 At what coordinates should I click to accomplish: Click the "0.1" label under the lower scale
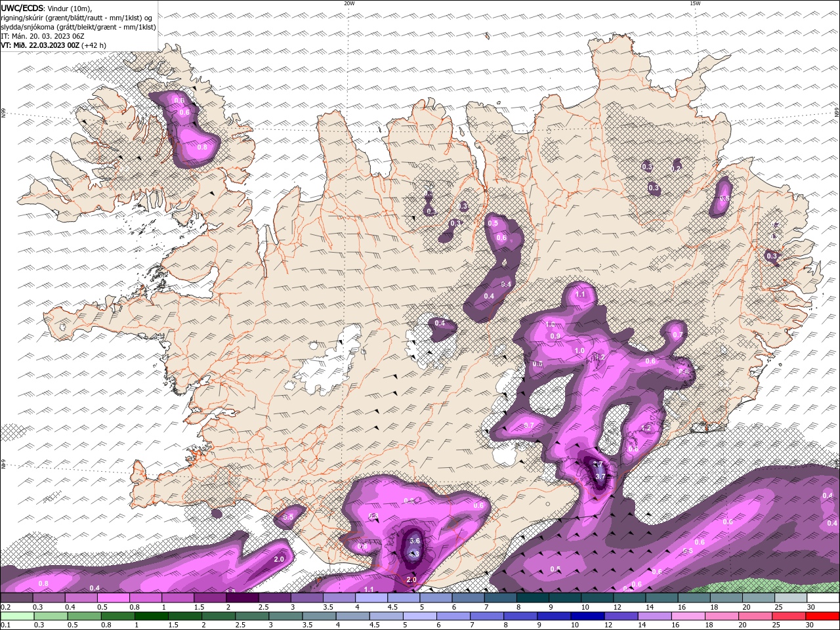tap(5, 625)
